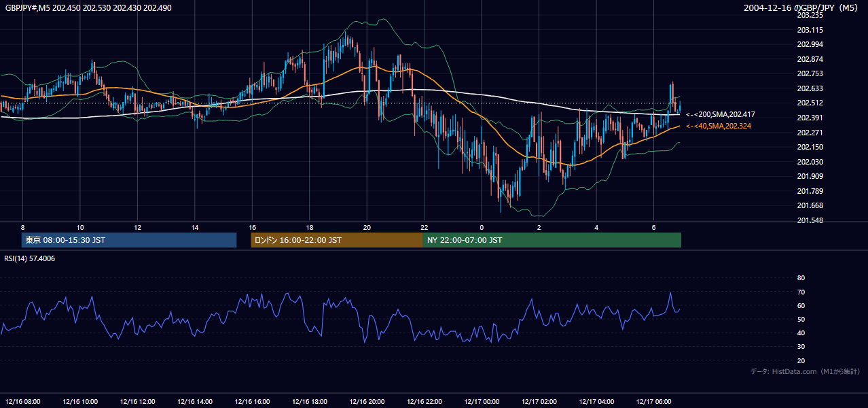Viewport: 868px width, 408px height.
Task: Click the hour 12 tick on price chart
Action: click(x=137, y=227)
